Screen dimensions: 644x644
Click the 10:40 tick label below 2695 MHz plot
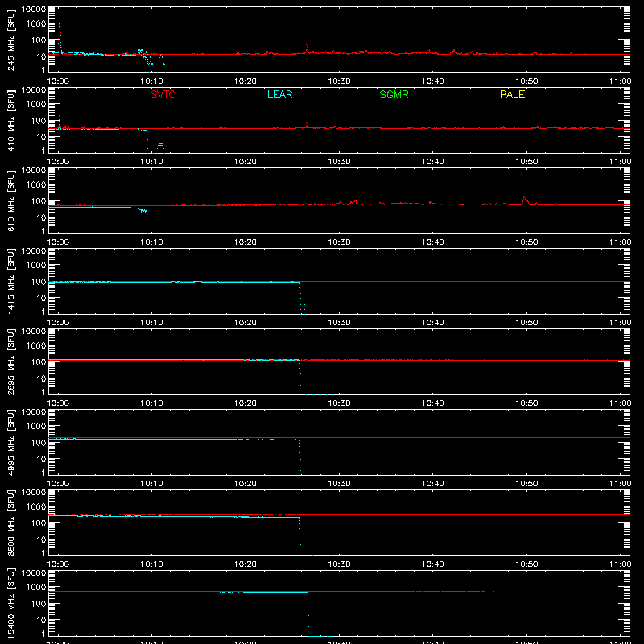(x=433, y=403)
